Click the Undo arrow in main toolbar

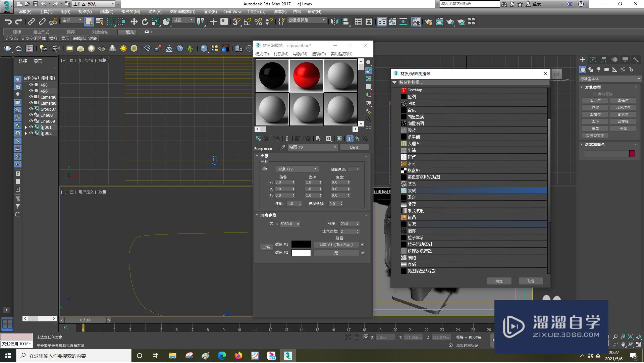8,22
